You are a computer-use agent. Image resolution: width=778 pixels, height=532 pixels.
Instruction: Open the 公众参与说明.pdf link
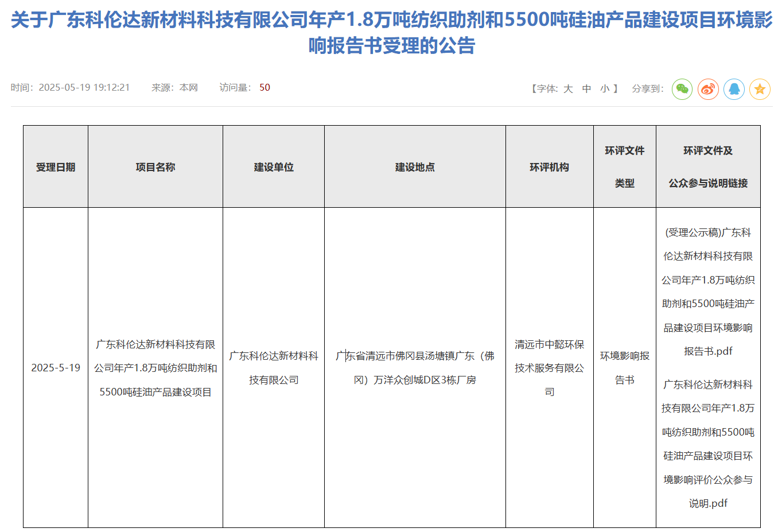coord(708,444)
